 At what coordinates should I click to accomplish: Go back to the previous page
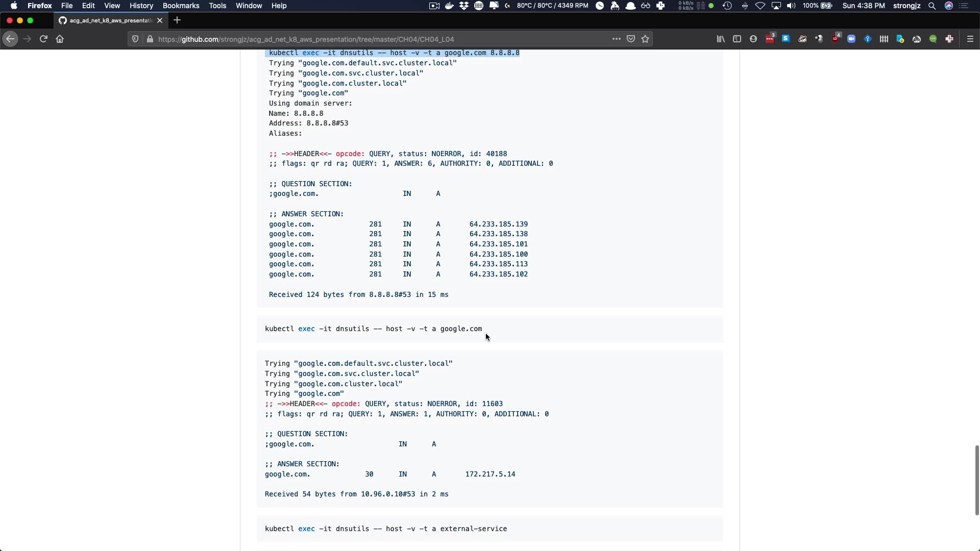[x=10, y=39]
